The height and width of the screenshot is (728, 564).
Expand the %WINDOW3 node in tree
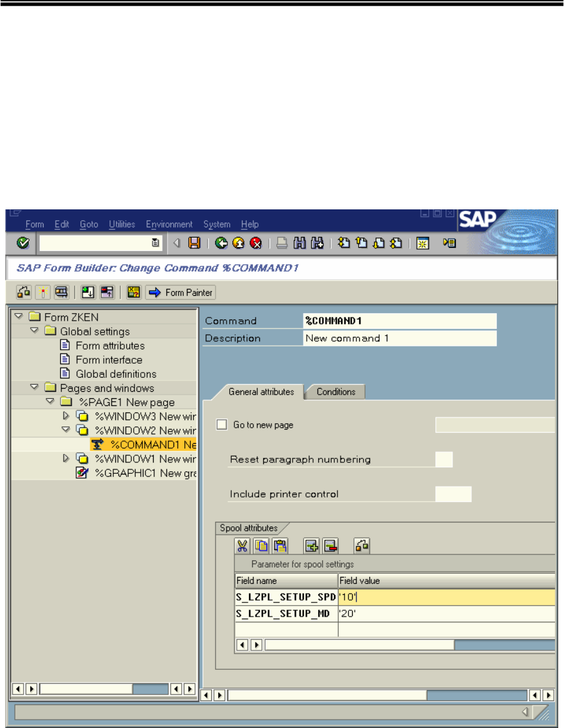[66, 416]
